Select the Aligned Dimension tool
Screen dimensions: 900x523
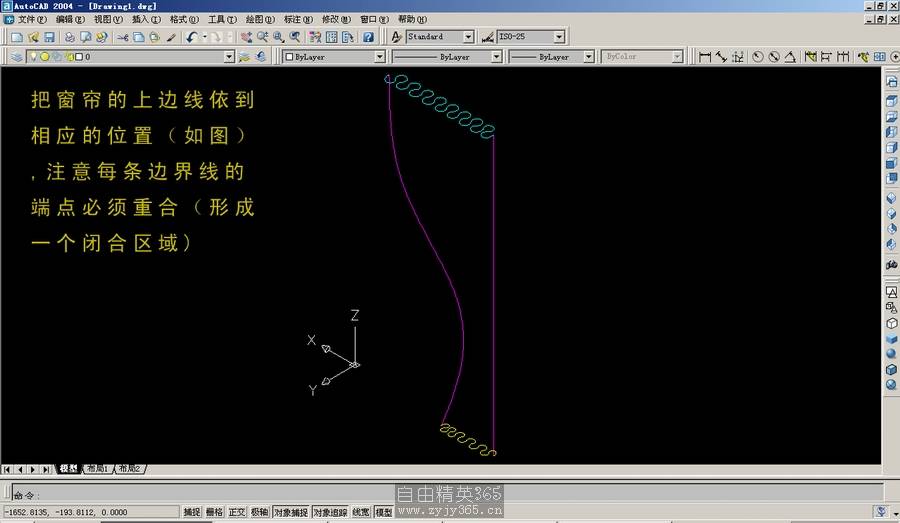(721, 57)
